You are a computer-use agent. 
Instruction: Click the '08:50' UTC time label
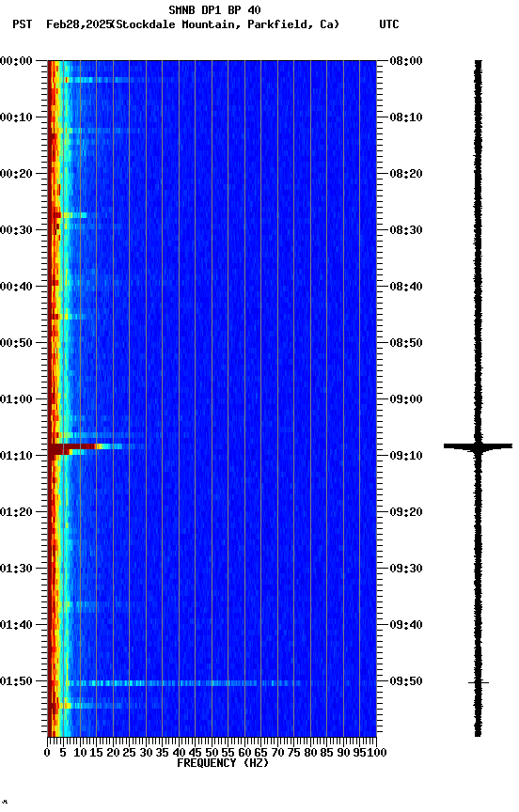pyautogui.click(x=406, y=343)
